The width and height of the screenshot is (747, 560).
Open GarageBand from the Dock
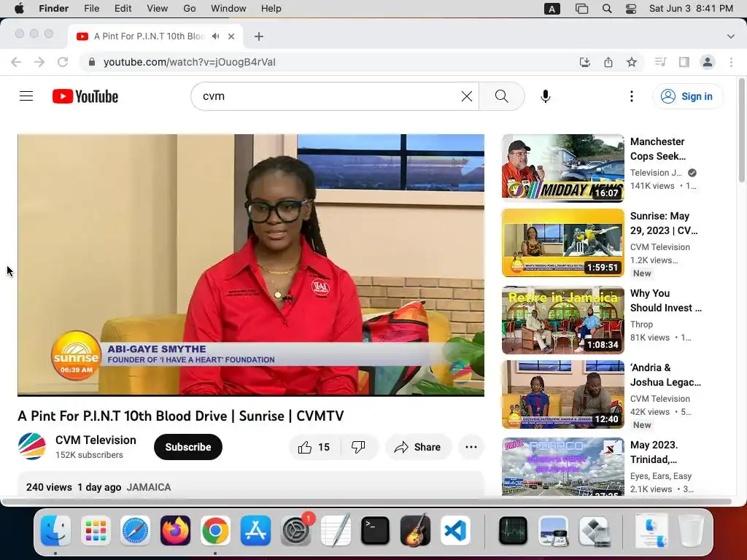click(415, 531)
